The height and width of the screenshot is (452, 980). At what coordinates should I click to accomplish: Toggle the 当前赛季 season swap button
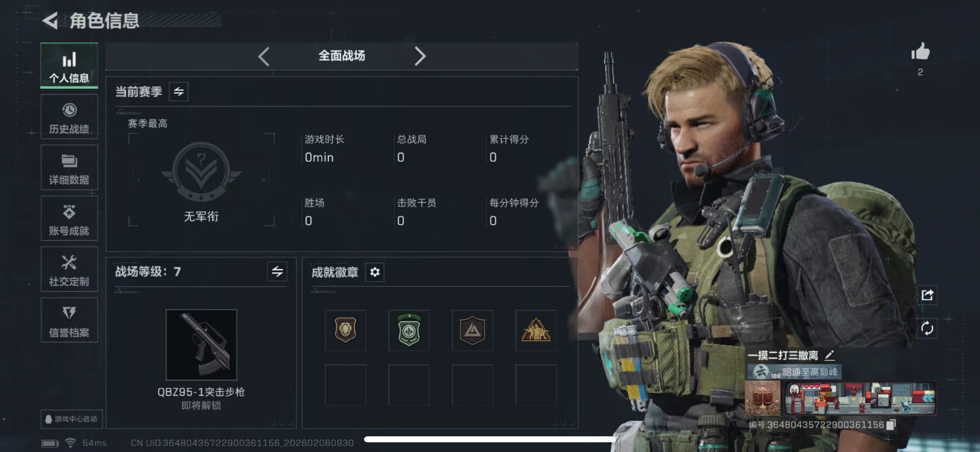[179, 91]
